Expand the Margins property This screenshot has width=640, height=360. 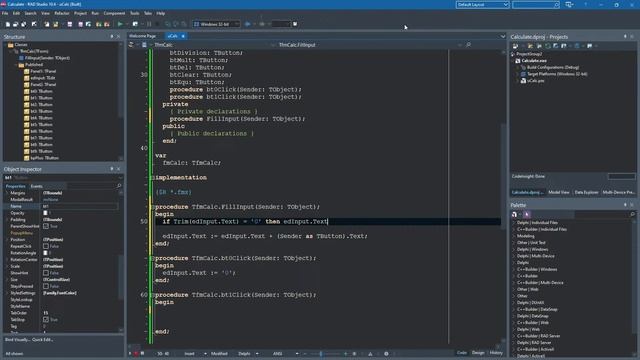click(7, 193)
